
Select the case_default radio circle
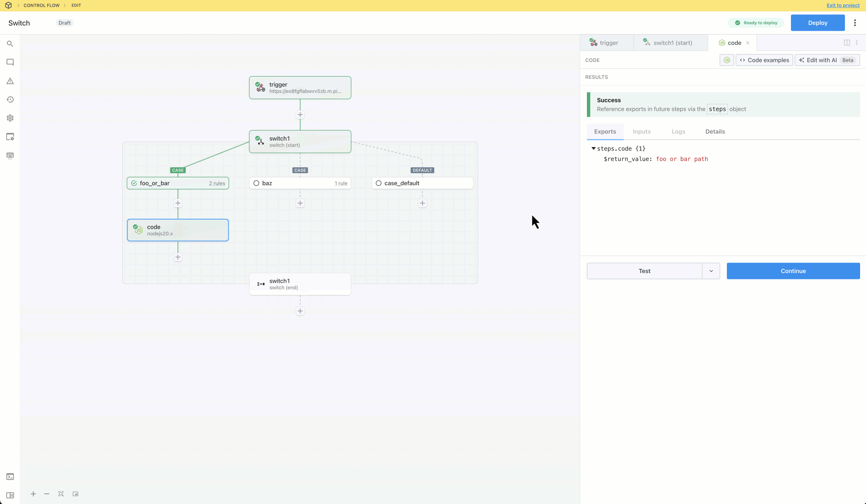pos(379,183)
